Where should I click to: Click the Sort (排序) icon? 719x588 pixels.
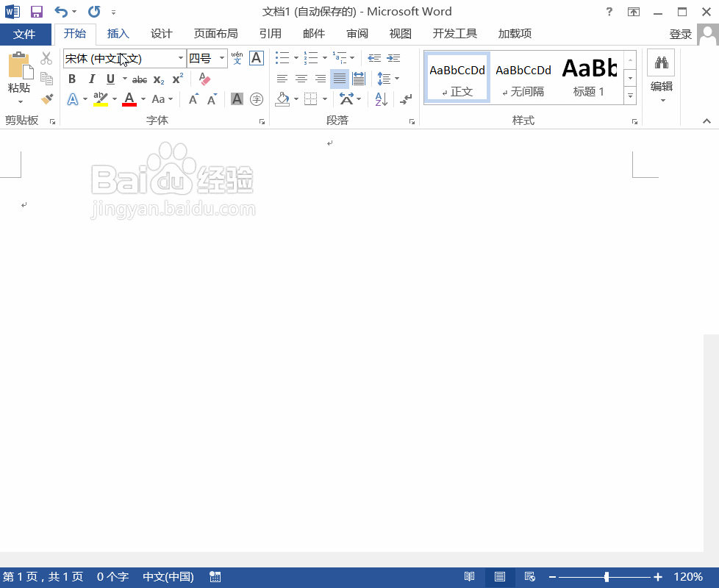pyautogui.click(x=380, y=98)
